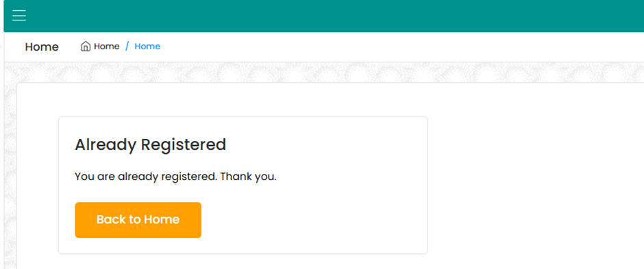Select the black Home breadcrumb link
Image resolution: width=644 pixels, height=269 pixels.
pos(106,47)
